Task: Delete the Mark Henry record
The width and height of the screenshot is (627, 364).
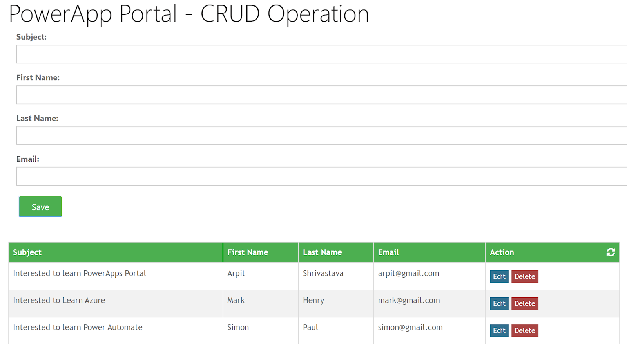Action: click(x=525, y=303)
